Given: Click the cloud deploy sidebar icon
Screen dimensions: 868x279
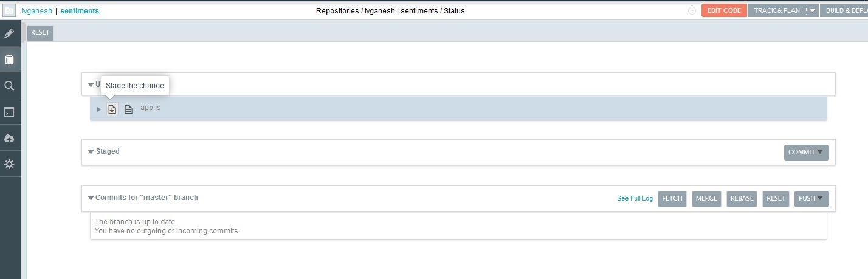Looking at the screenshot, I should point(9,139).
